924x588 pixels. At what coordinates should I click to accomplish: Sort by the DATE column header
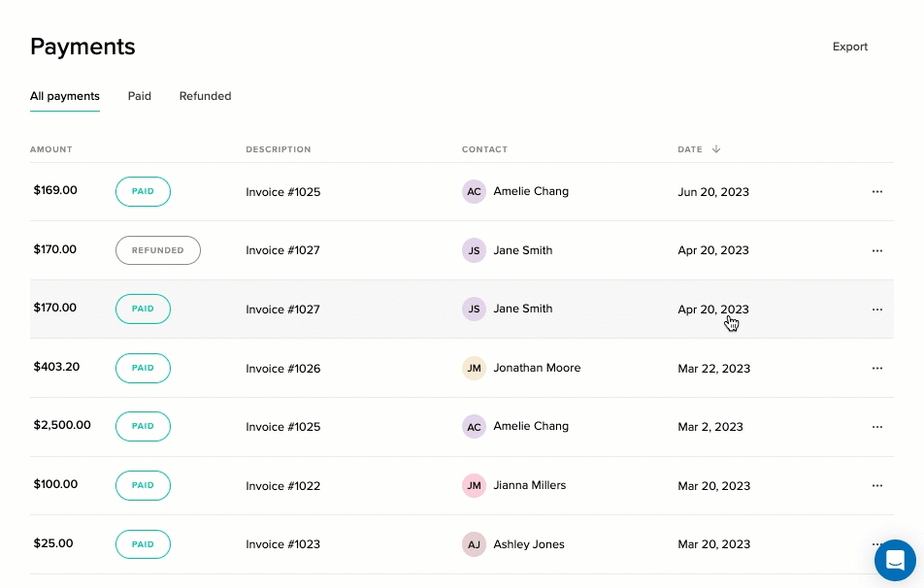pos(690,149)
